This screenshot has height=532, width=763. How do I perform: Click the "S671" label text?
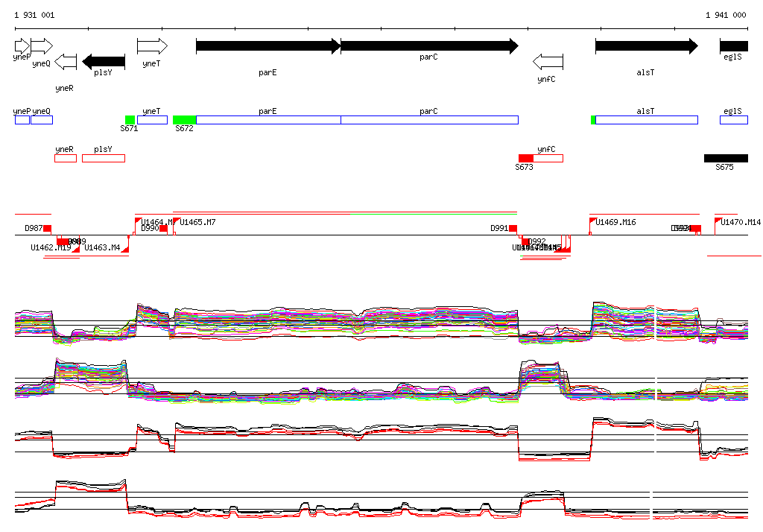[x=129, y=128]
